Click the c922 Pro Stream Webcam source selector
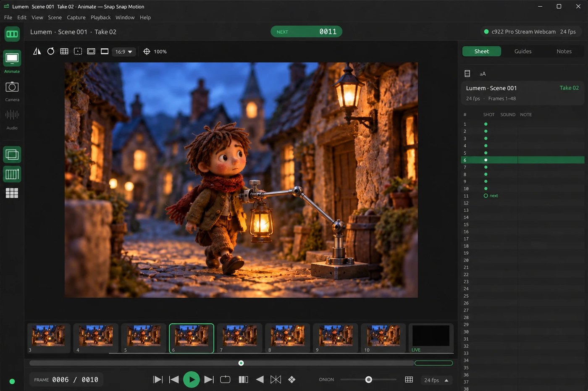This screenshot has height=391, width=588. pyautogui.click(x=530, y=31)
